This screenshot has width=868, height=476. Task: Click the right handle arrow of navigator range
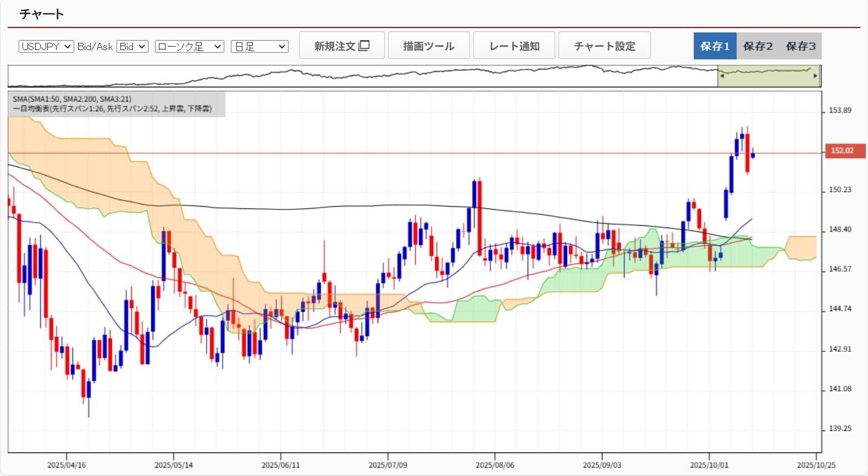pyautogui.click(x=815, y=76)
